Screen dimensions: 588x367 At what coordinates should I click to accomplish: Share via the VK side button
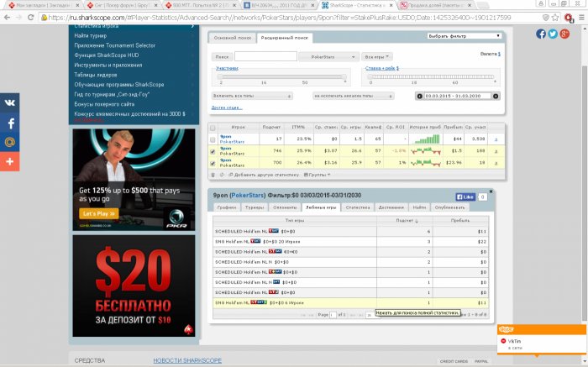tap(10, 102)
